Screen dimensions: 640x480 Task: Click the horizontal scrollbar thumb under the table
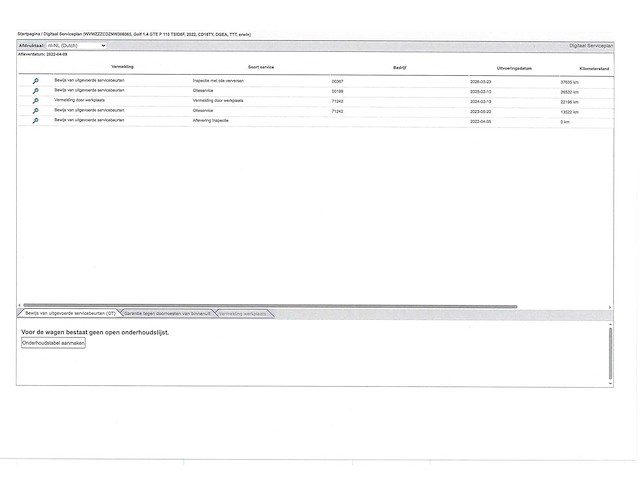coord(270,306)
